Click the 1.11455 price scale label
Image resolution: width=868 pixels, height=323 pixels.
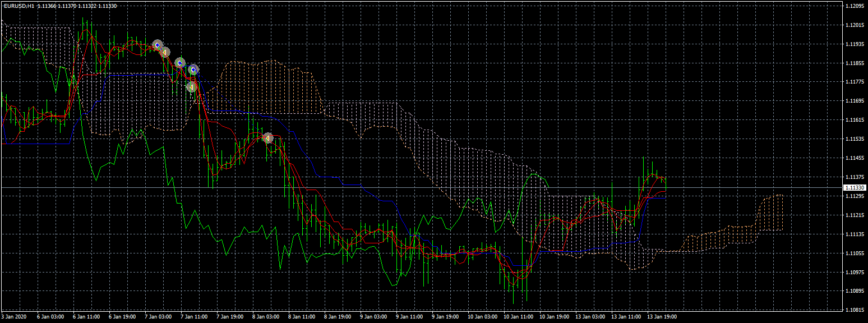[855, 158]
